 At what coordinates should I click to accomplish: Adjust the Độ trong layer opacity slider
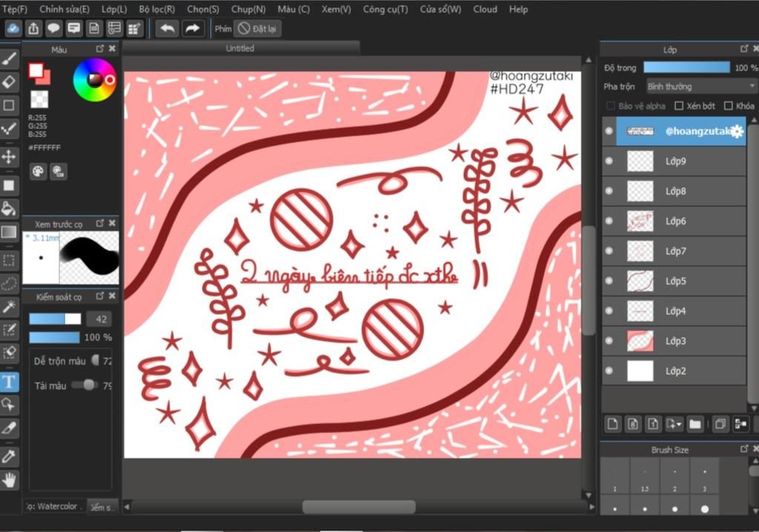click(x=686, y=67)
